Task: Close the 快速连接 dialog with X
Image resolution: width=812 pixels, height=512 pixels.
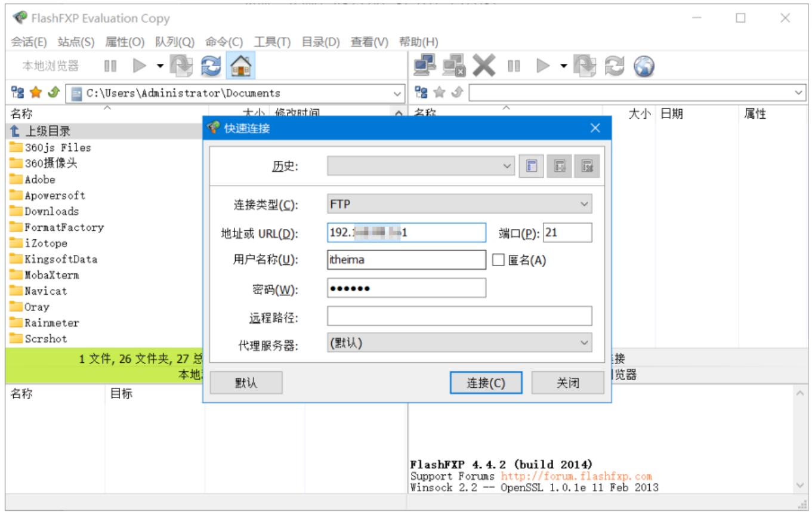Action: 595,128
